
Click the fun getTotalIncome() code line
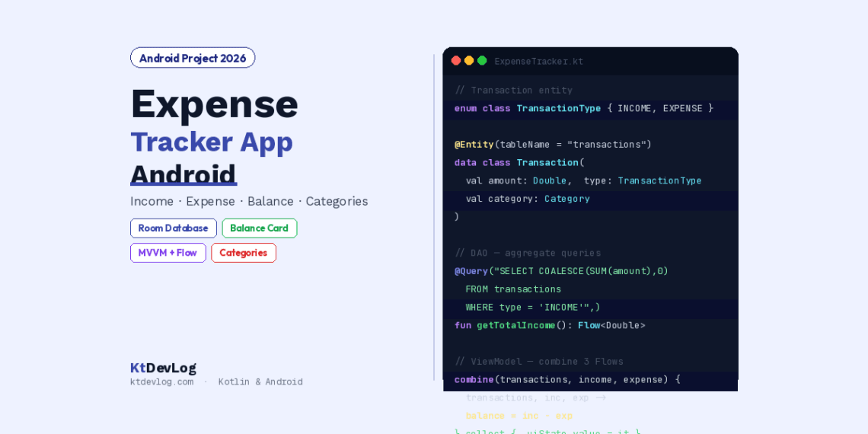point(550,326)
